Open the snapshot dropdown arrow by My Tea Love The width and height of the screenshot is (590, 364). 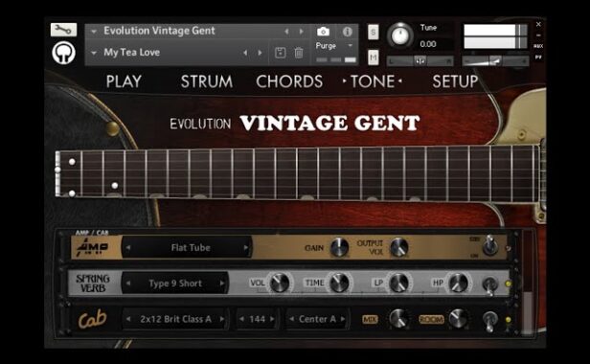(x=94, y=53)
